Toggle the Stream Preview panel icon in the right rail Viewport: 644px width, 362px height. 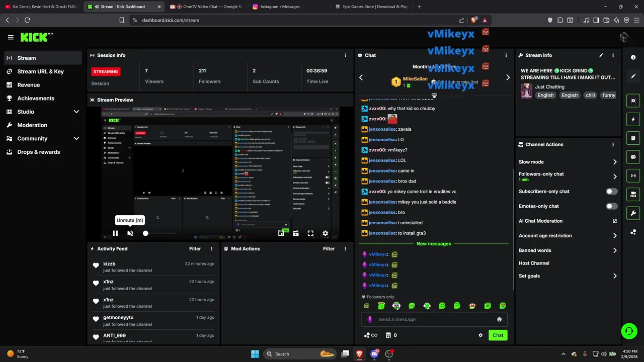pos(633,101)
